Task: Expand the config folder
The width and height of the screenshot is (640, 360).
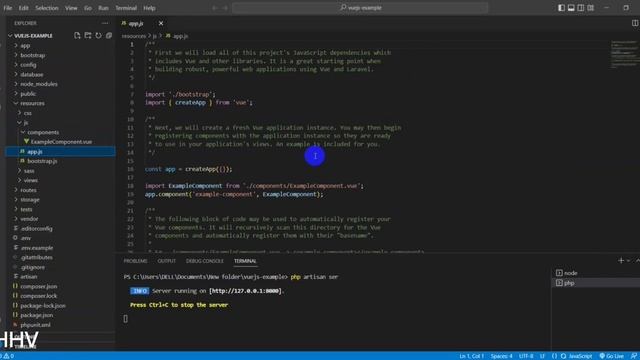Action: click(28, 64)
